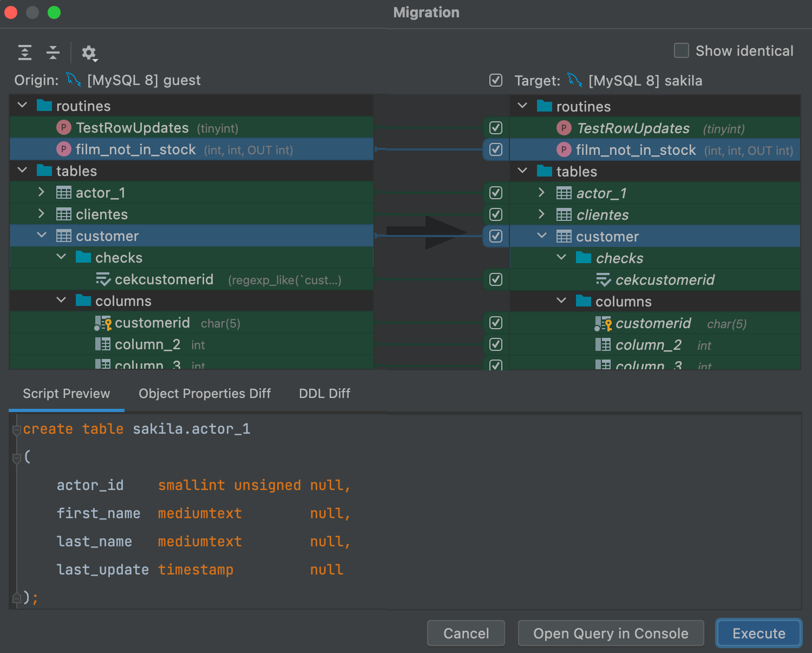The image size is (812, 653).
Task: Click the code fold marker beside create table
Action: point(16,430)
